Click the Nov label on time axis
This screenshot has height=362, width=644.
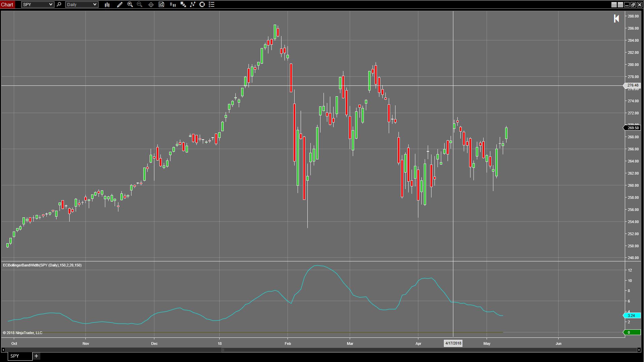85,343
